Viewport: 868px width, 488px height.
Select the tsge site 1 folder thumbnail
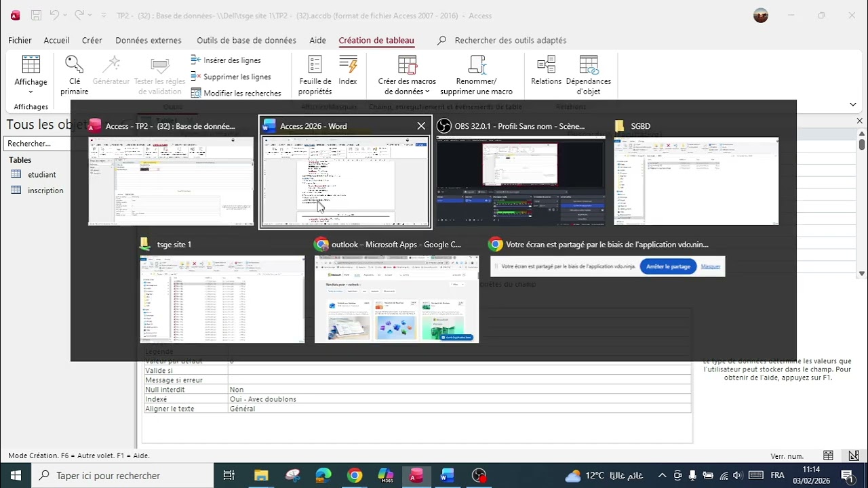222,290
